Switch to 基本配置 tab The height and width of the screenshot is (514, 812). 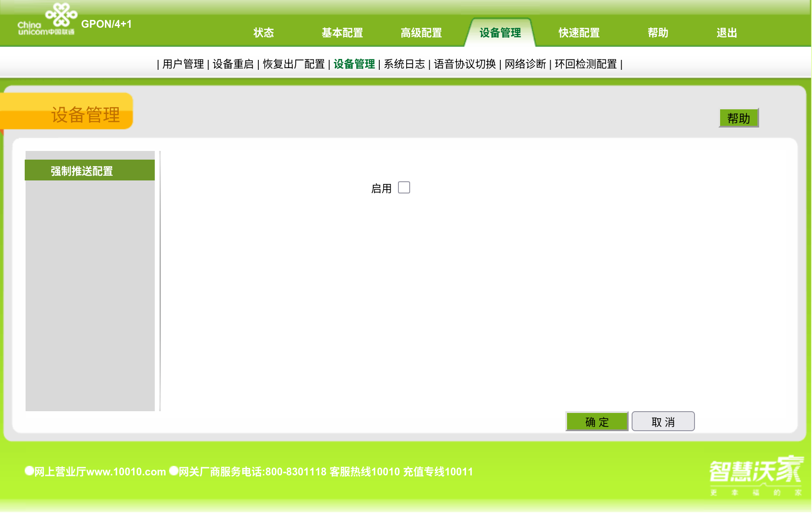(342, 33)
